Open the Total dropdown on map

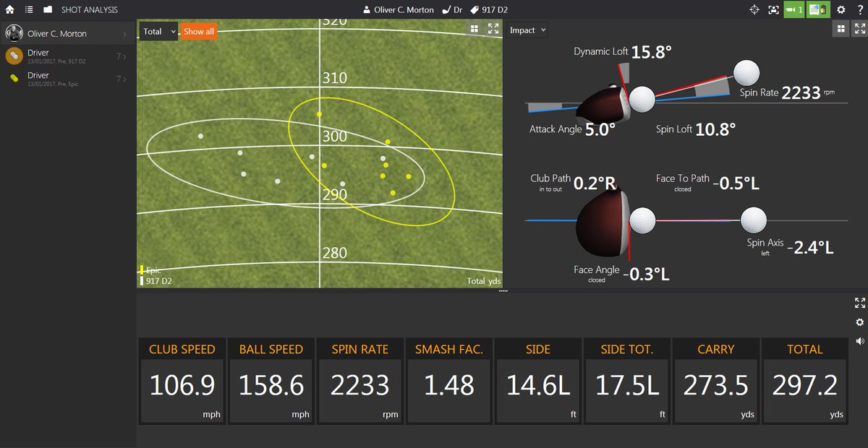pos(159,32)
